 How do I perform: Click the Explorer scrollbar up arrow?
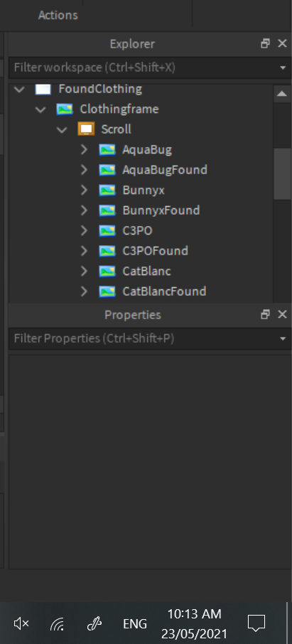pyautogui.click(x=282, y=94)
